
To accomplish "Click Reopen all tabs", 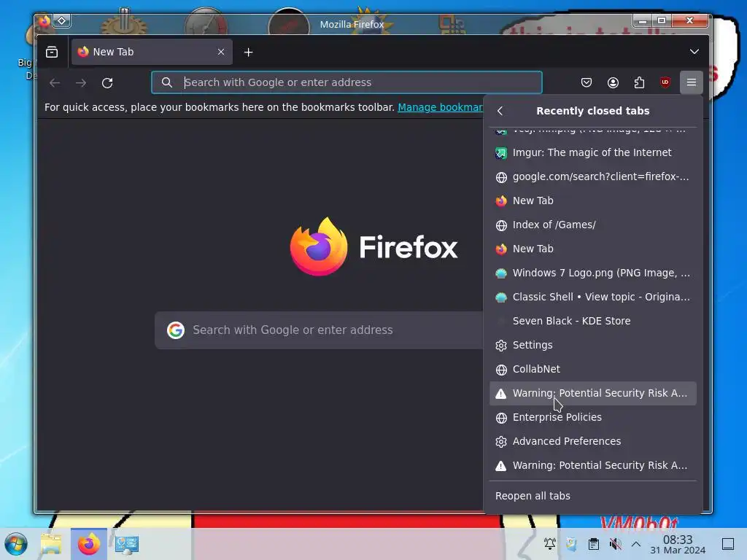I will (592, 496).
